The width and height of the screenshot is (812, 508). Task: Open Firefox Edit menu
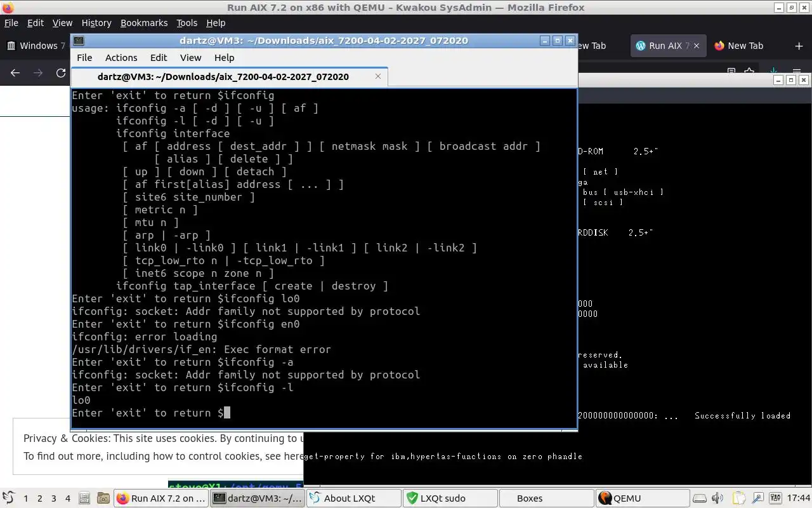point(36,23)
